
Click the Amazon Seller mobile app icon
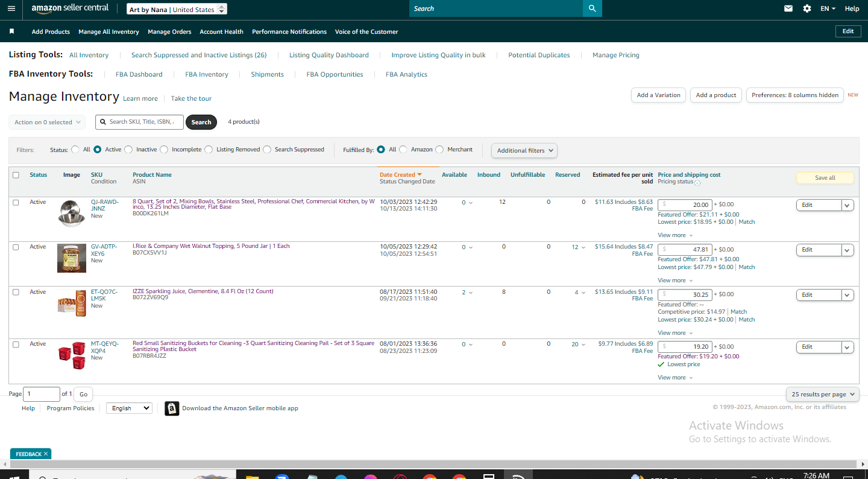pos(172,408)
